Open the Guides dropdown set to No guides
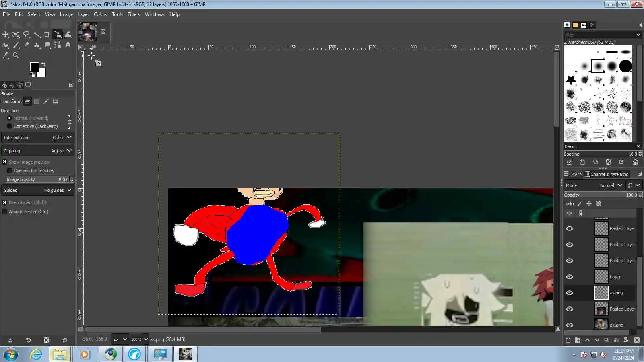Screen dimensions: 644x362 point(38,190)
